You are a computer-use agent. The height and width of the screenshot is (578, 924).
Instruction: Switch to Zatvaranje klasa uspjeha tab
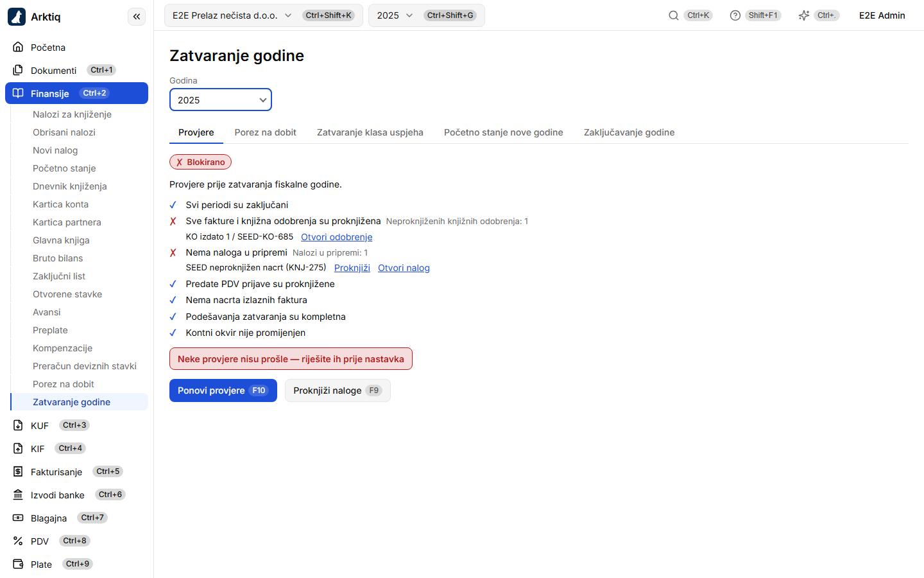pos(370,132)
